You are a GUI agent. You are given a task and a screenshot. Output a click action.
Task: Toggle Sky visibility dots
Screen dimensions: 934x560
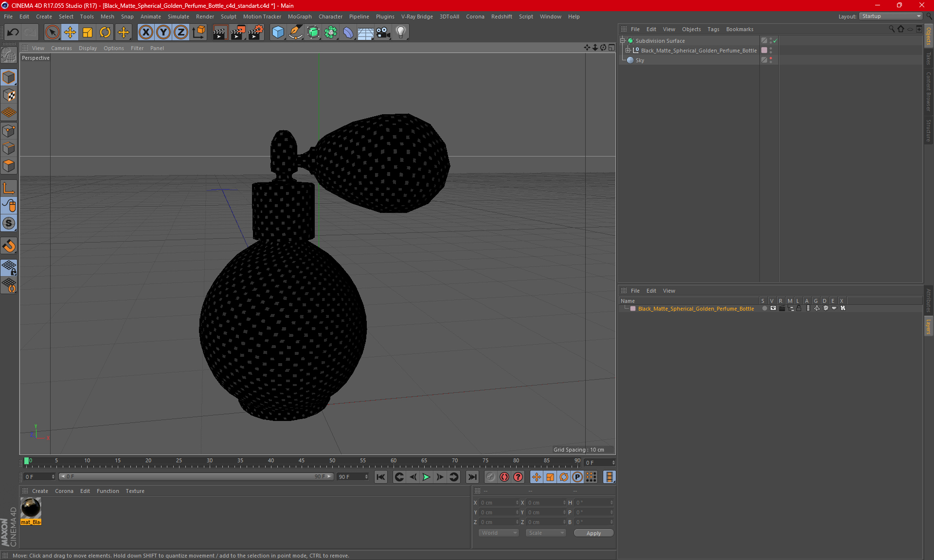tap(771, 60)
